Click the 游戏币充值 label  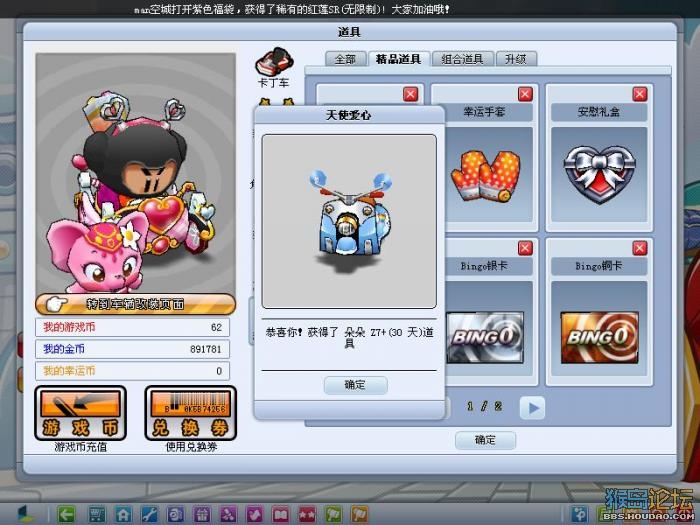click(x=81, y=447)
